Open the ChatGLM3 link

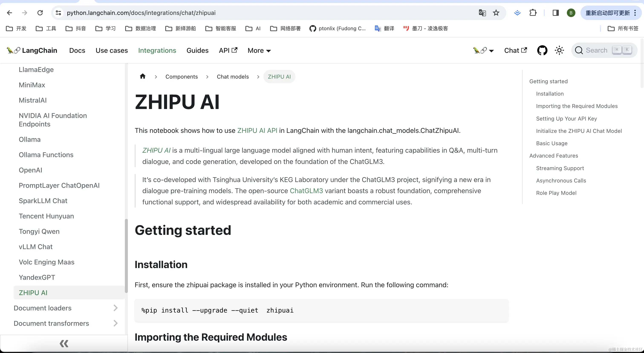(x=306, y=191)
